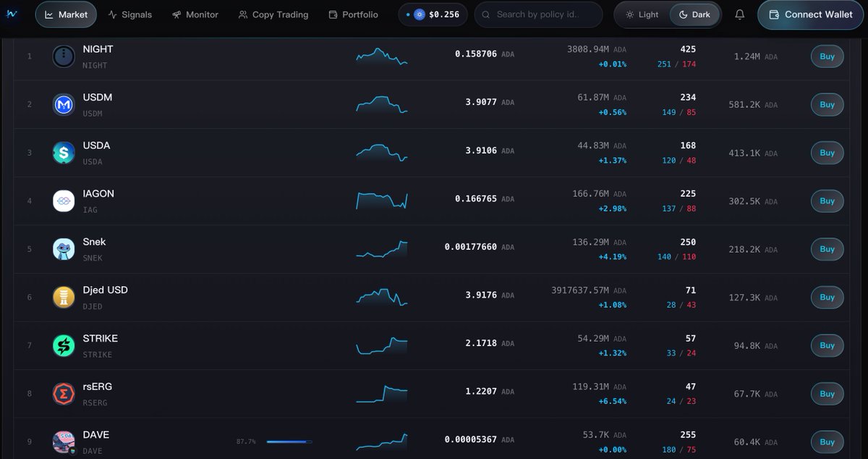Click the USDA token icon
The height and width of the screenshot is (459, 868).
coord(64,153)
